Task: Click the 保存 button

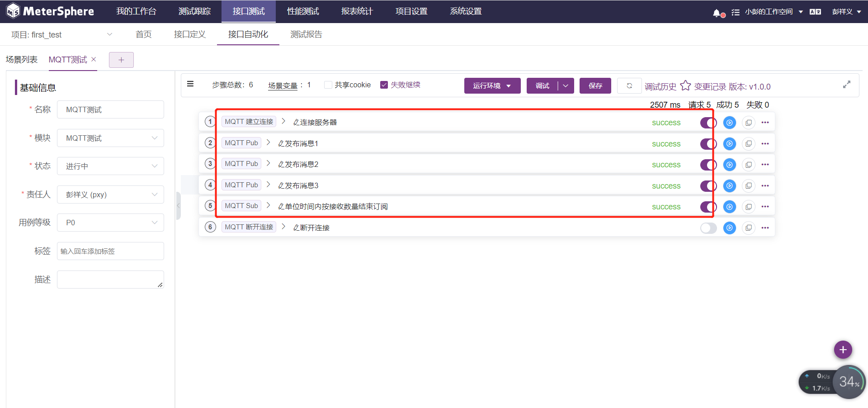Action: [x=595, y=85]
